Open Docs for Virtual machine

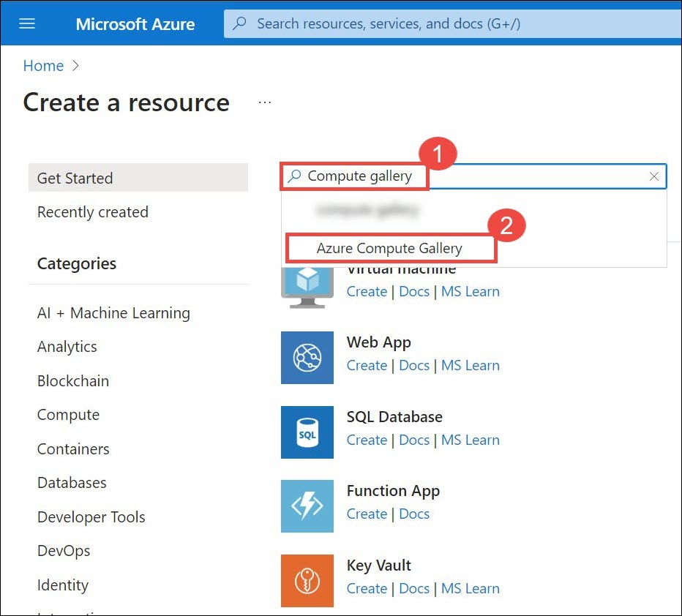414,291
